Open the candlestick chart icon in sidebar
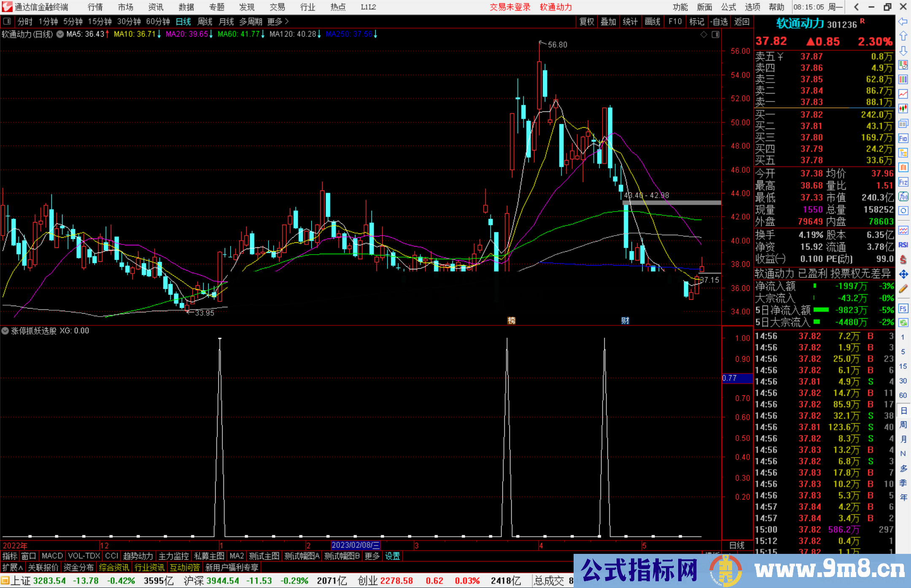 tap(903, 109)
